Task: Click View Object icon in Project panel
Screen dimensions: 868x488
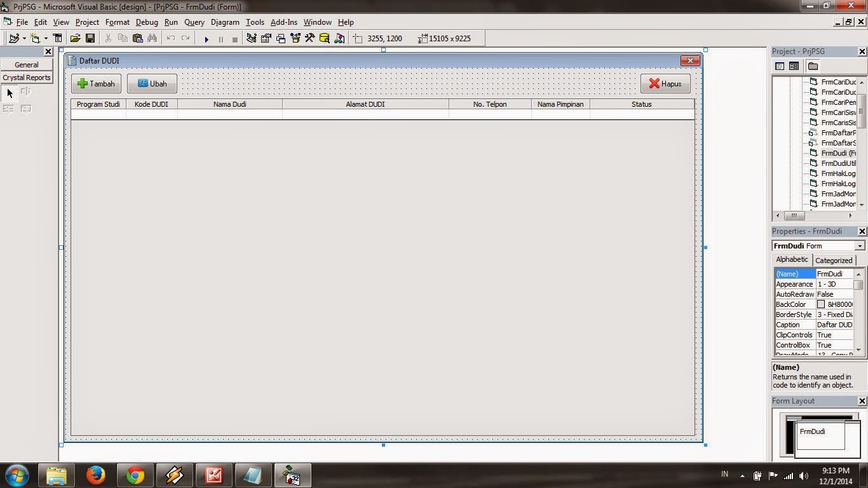Action: 794,66
